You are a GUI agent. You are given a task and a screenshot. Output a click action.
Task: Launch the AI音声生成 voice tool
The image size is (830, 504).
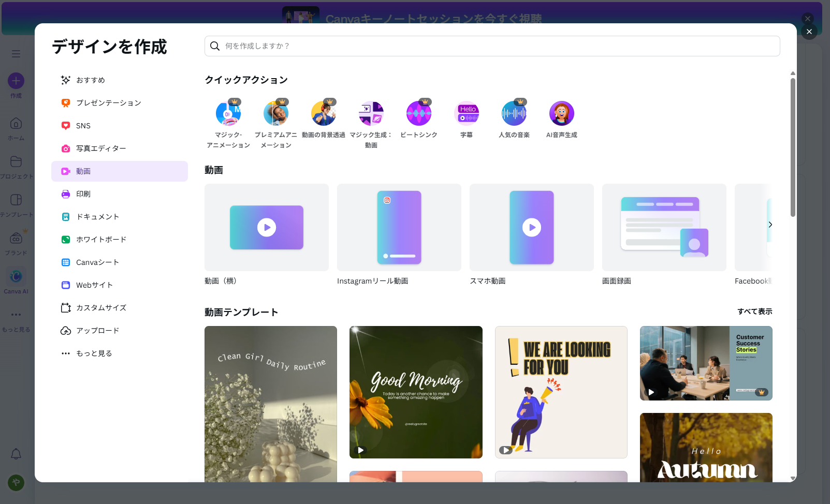pyautogui.click(x=562, y=114)
